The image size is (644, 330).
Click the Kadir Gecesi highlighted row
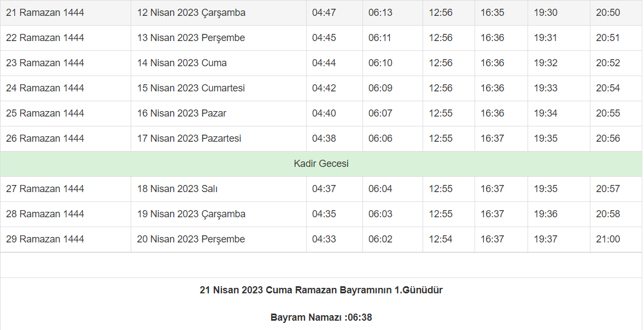(321, 164)
